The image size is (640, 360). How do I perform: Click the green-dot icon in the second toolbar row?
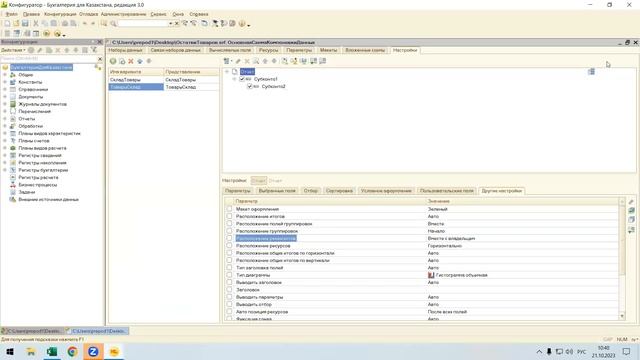[47, 33]
